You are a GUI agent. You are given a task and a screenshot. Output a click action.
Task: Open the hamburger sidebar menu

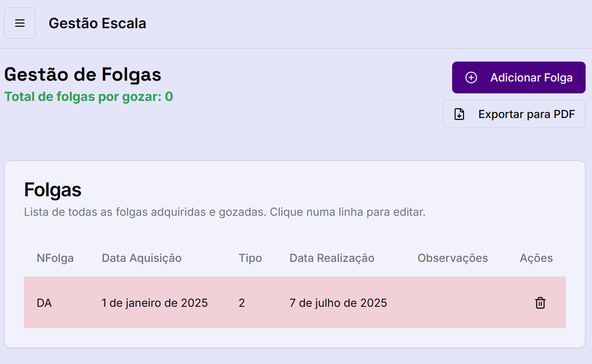tap(20, 23)
